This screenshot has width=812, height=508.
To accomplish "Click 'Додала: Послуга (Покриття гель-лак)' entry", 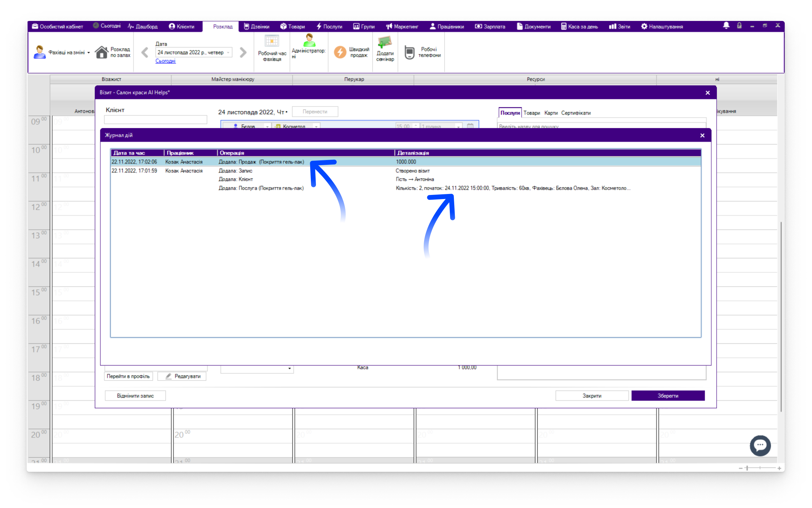I will [261, 188].
